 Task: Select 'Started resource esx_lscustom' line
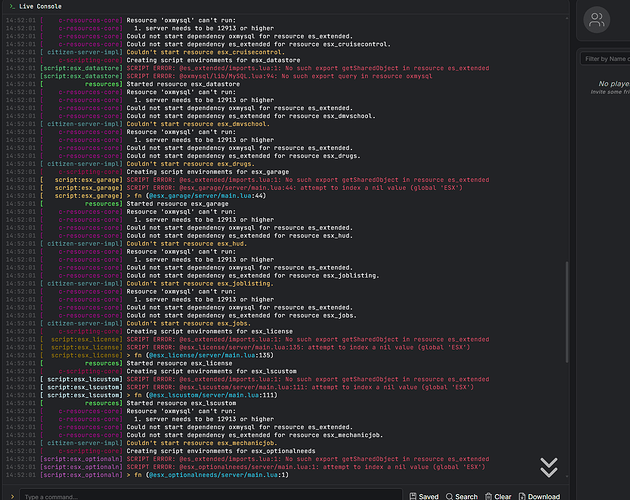coord(181,403)
